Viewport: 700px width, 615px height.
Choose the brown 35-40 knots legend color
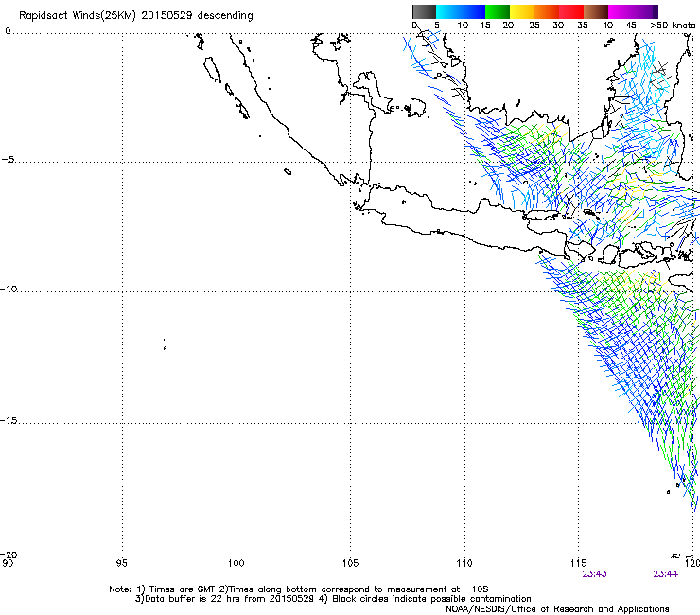[x=596, y=11]
